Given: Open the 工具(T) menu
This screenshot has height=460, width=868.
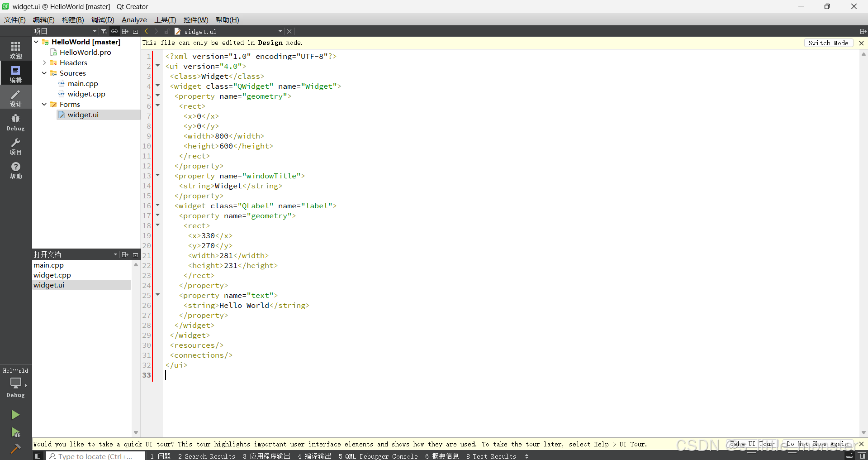Looking at the screenshot, I should [x=165, y=19].
